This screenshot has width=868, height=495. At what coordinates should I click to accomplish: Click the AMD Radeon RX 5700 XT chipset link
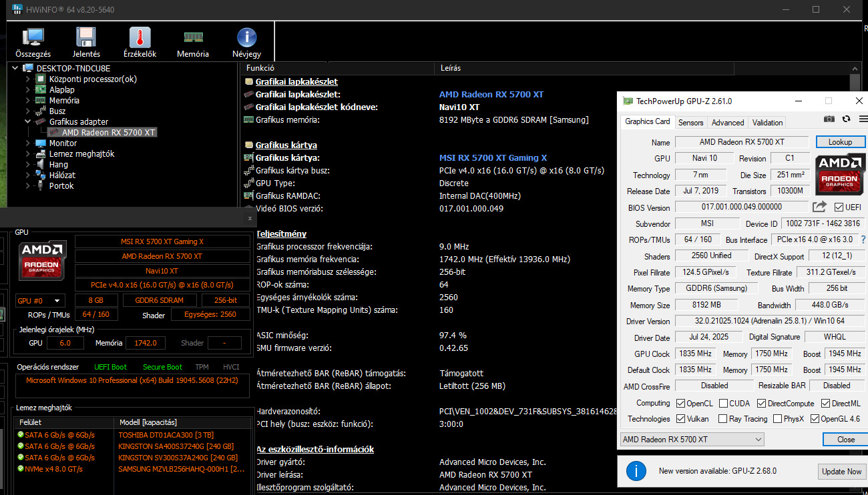point(491,94)
